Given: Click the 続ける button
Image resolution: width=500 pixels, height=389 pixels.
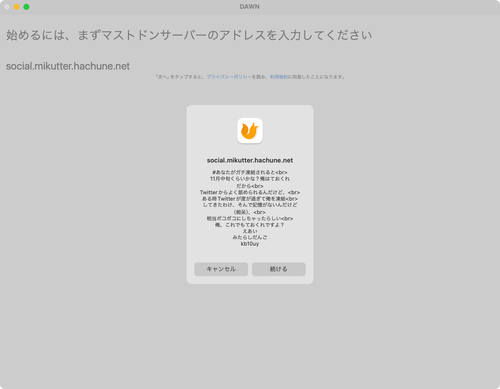Looking at the screenshot, I should click(x=279, y=269).
